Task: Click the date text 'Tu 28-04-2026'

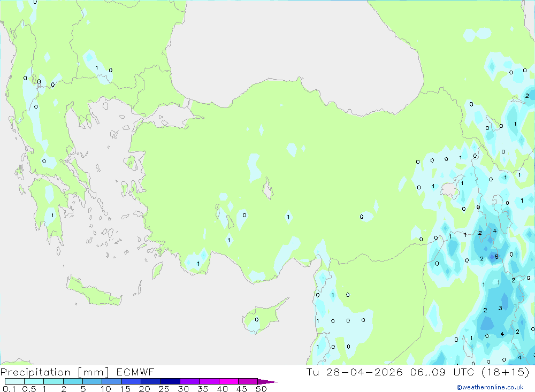Action: (355, 372)
